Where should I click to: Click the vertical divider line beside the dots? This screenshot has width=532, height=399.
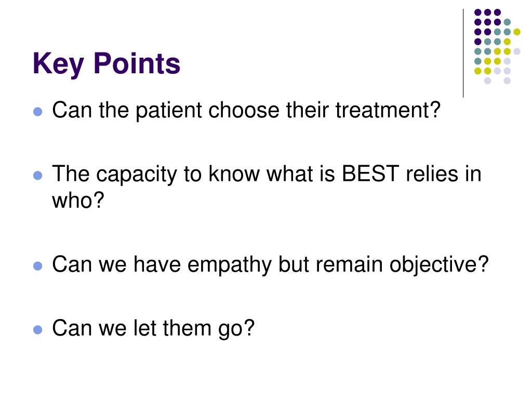click(x=463, y=54)
